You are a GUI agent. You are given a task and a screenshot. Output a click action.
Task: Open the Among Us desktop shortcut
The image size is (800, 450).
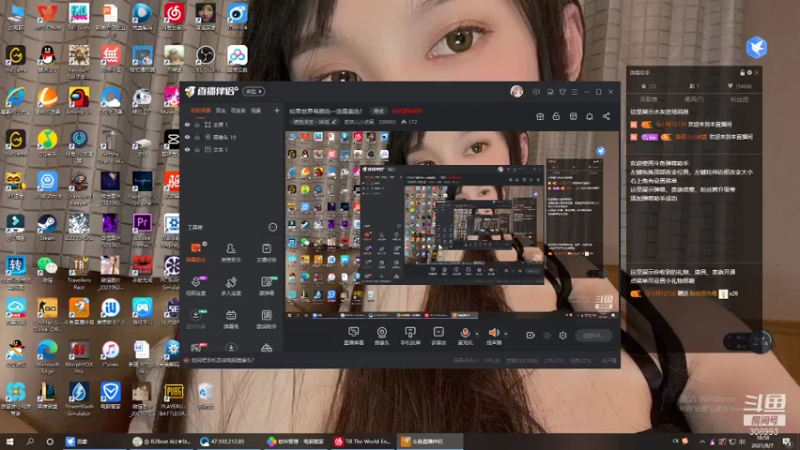(79, 101)
